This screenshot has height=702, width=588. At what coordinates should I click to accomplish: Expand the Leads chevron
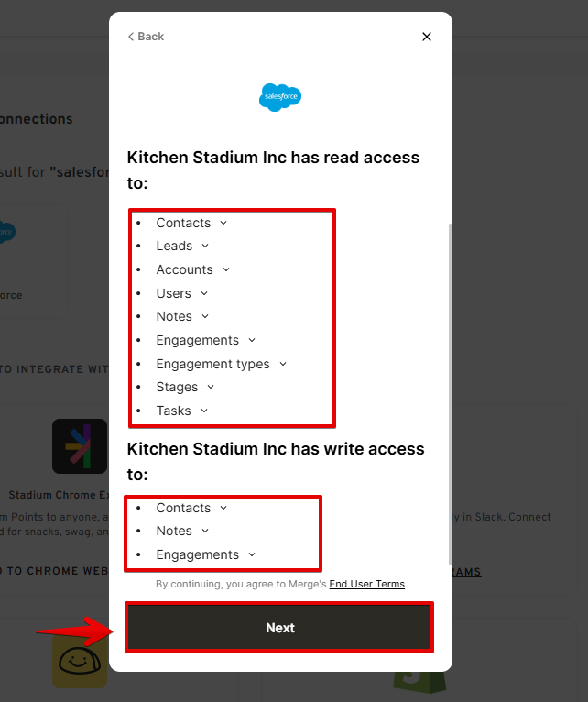click(205, 246)
